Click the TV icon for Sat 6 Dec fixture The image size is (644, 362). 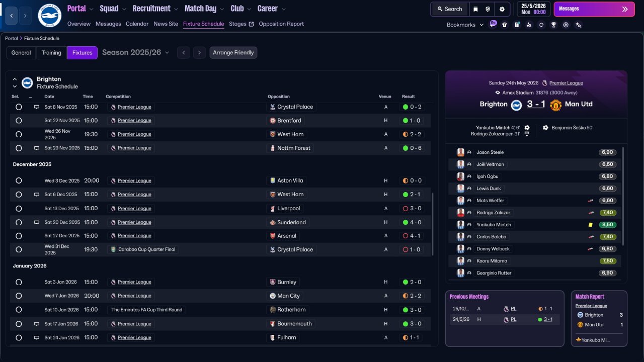(x=37, y=195)
